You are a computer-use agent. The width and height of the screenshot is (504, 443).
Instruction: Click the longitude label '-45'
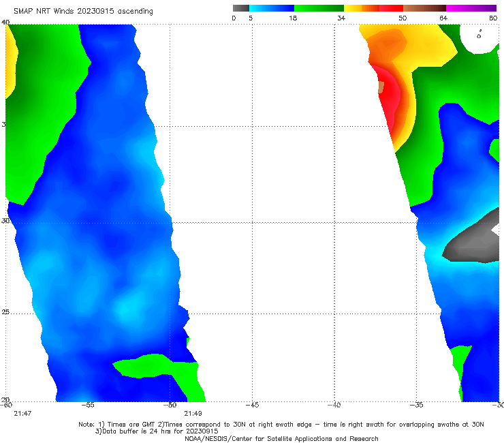click(252, 405)
